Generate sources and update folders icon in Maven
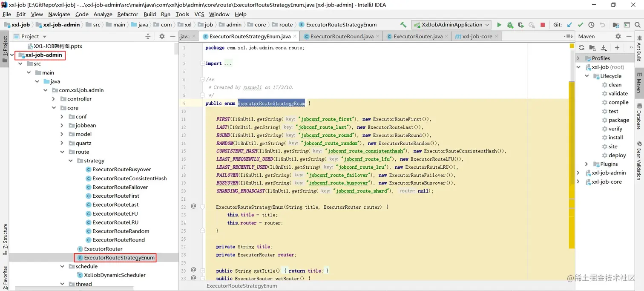 (592, 48)
